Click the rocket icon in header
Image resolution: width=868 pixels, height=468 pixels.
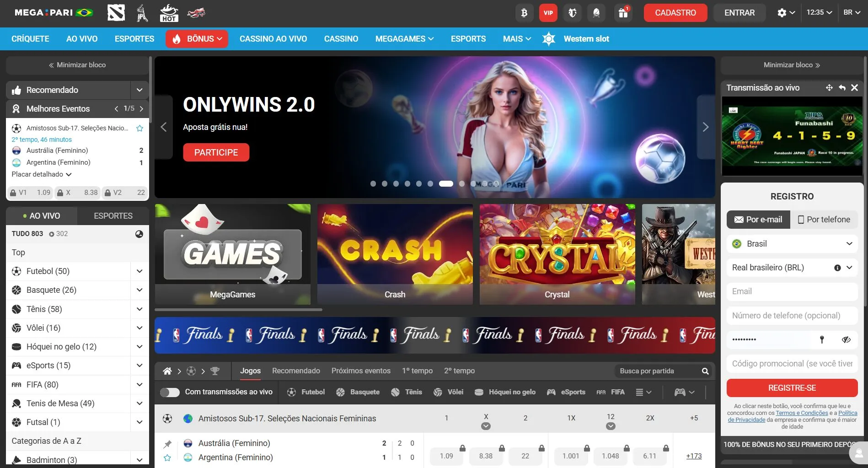point(596,13)
